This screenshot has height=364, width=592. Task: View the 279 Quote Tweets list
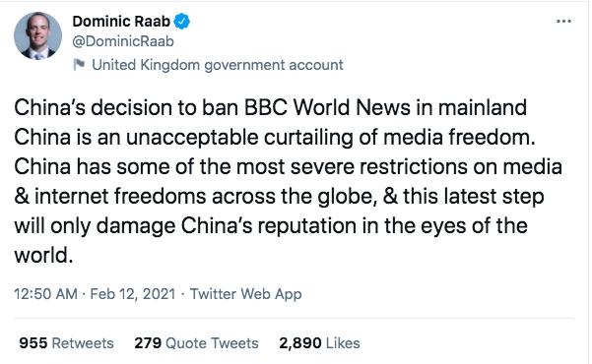[x=196, y=343]
